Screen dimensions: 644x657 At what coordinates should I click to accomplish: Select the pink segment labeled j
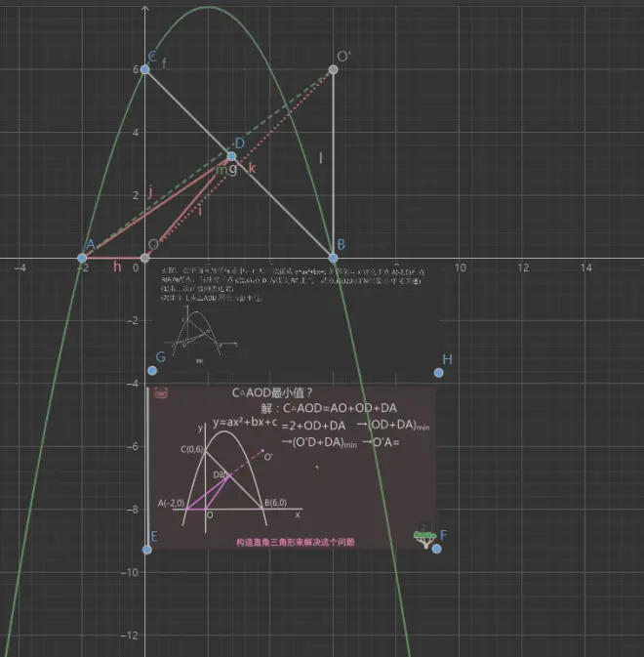point(156,207)
